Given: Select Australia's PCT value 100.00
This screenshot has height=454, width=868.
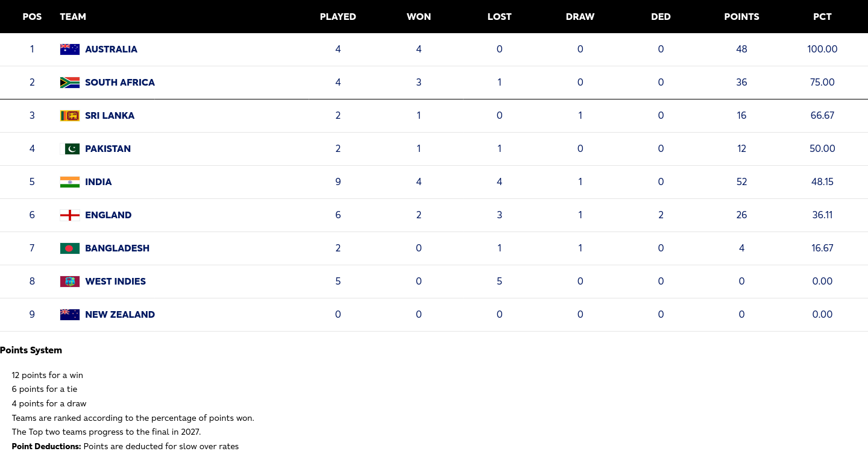Looking at the screenshot, I should 823,49.
